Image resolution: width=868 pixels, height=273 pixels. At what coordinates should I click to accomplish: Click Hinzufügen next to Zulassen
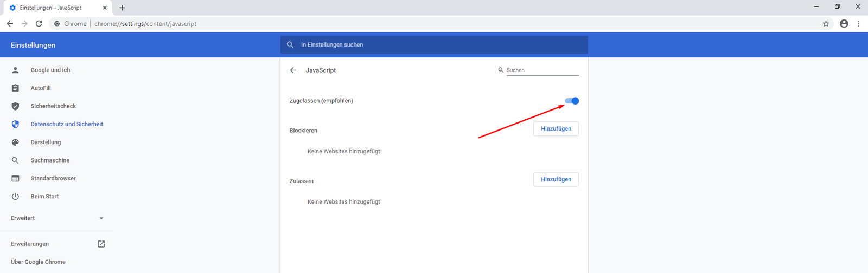pos(556,179)
